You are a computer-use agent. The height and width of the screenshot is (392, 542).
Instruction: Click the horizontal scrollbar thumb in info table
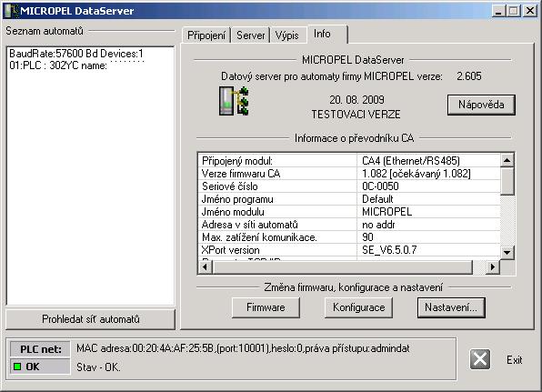pyautogui.click(x=342, y=266)
